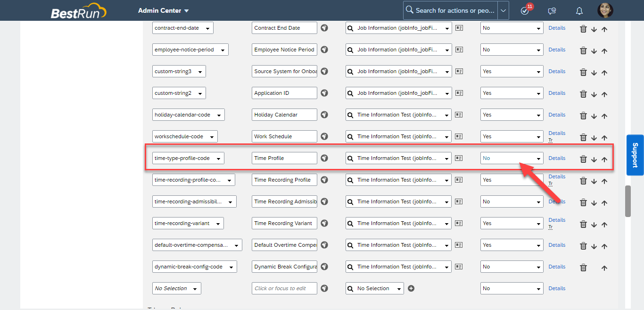Open translations globe for Contract End Date
The width and height of the screenshot is (644, 310).
324,28
